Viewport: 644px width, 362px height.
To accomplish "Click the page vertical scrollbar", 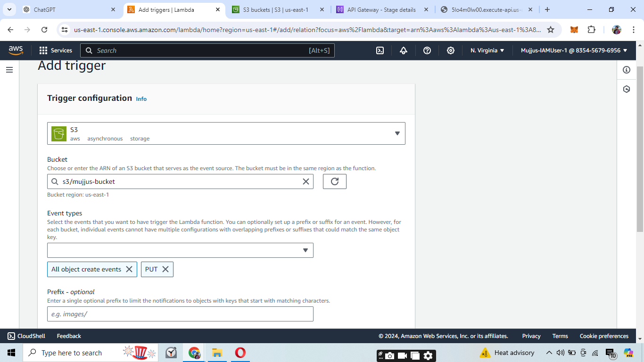I will coord(640,148).
